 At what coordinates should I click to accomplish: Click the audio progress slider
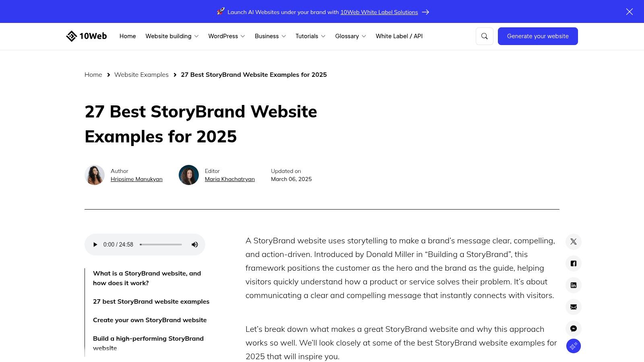coord(161,245)
